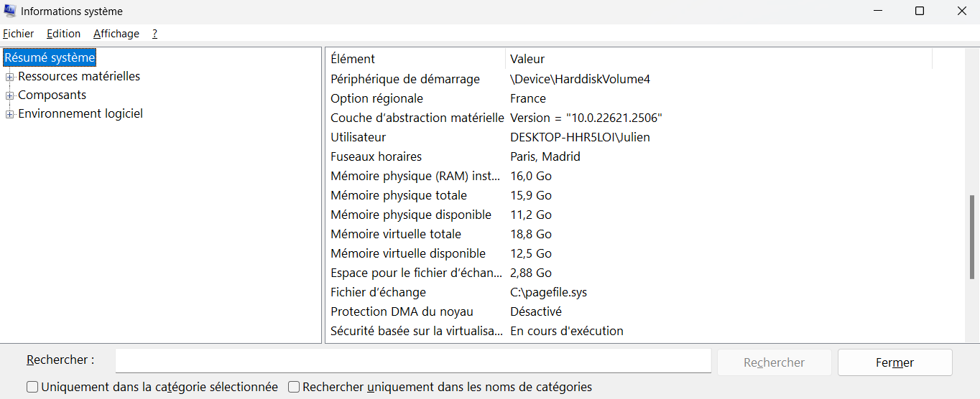Open the Fichier menu
980x399 pixels.
pyautogui.click(x=19, y=34)
